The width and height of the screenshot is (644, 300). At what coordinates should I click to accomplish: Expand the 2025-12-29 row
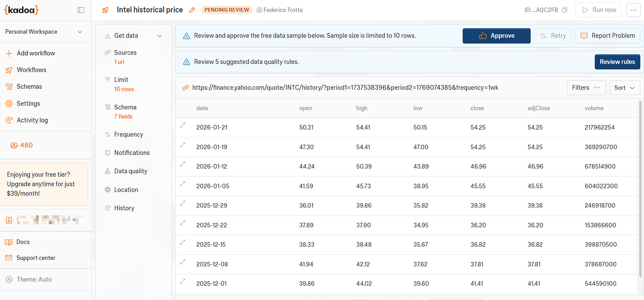182,203
